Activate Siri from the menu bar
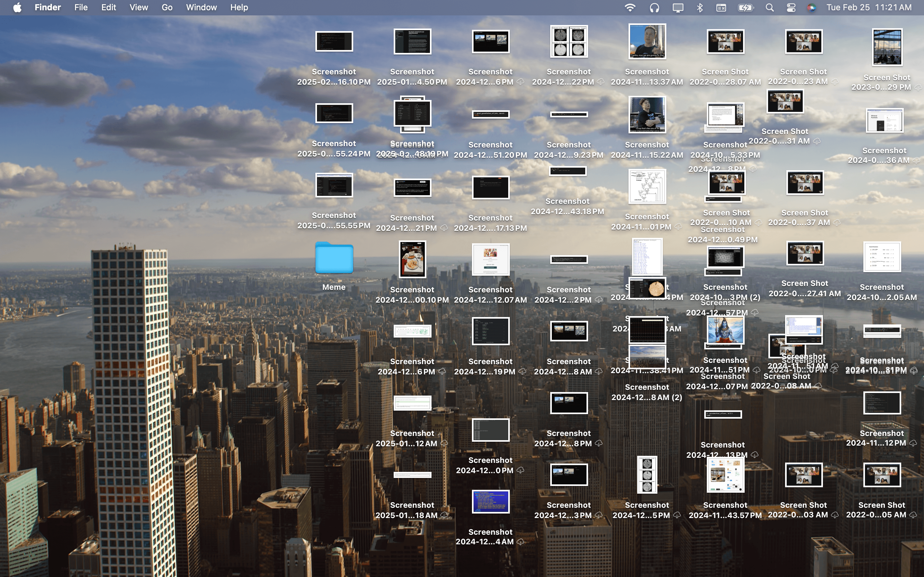The height and width of the screenshot is (577, 924). [x=812, y=7]
